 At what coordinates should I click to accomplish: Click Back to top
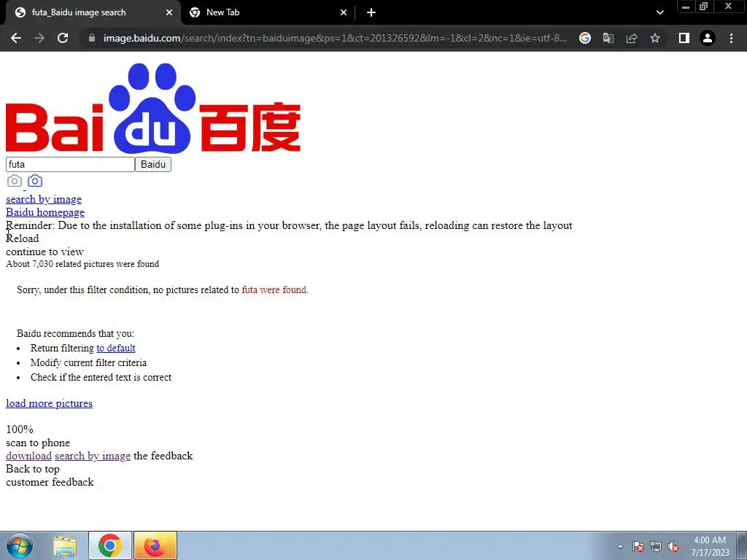33,469
